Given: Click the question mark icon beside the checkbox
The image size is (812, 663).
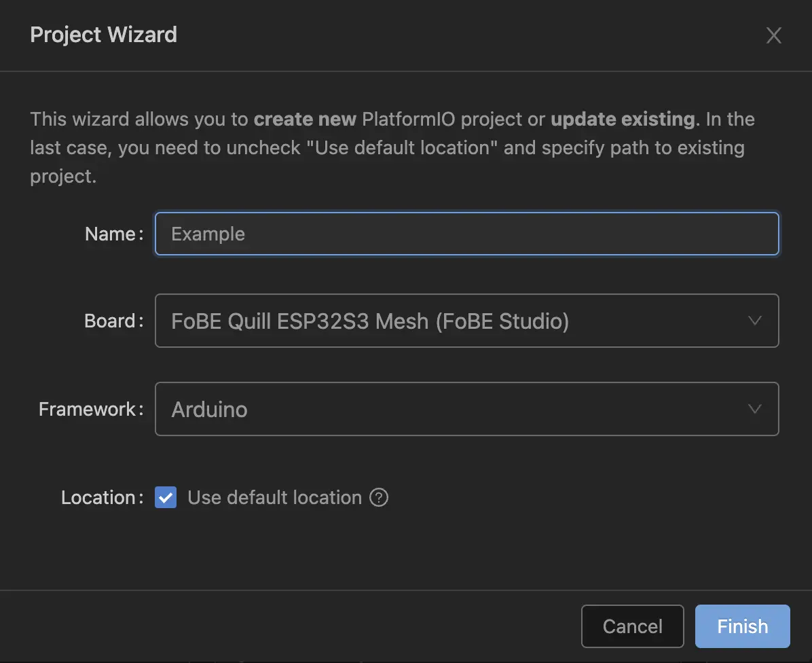Looking at the screenshot, I should pos(379,497).
